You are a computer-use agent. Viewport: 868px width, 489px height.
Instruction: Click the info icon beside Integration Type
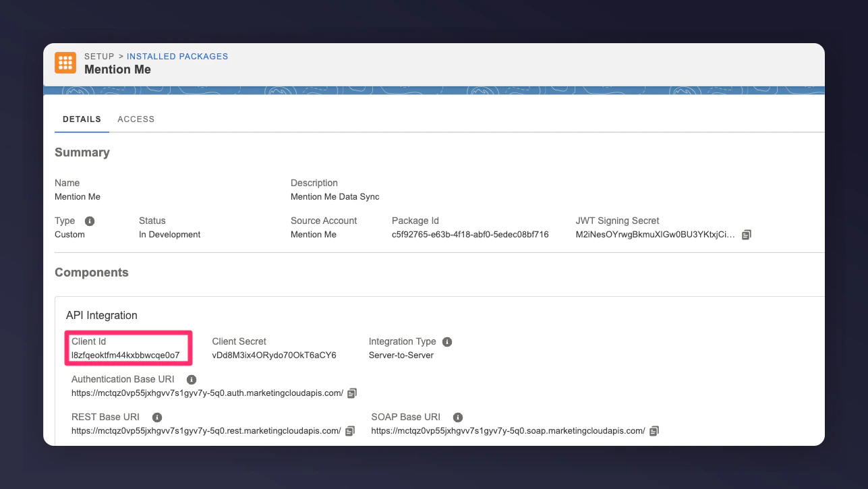pyautogui.click(x=447, y=342)
